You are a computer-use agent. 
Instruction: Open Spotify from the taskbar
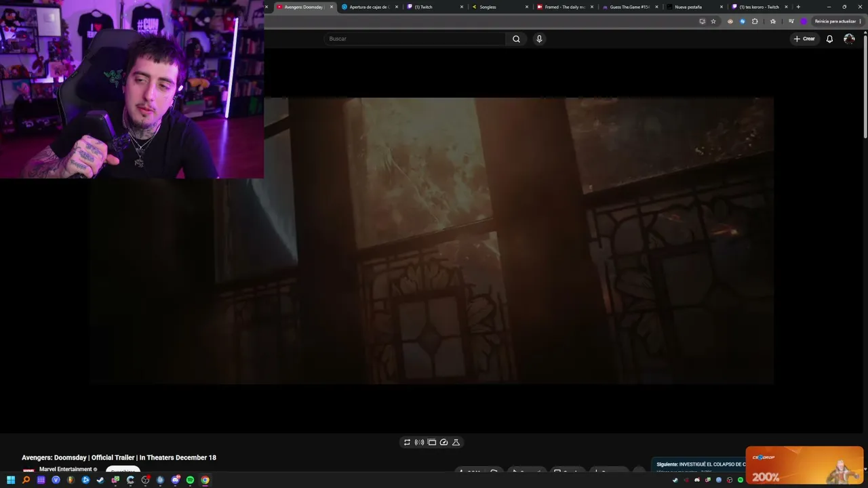click(190, 480)
